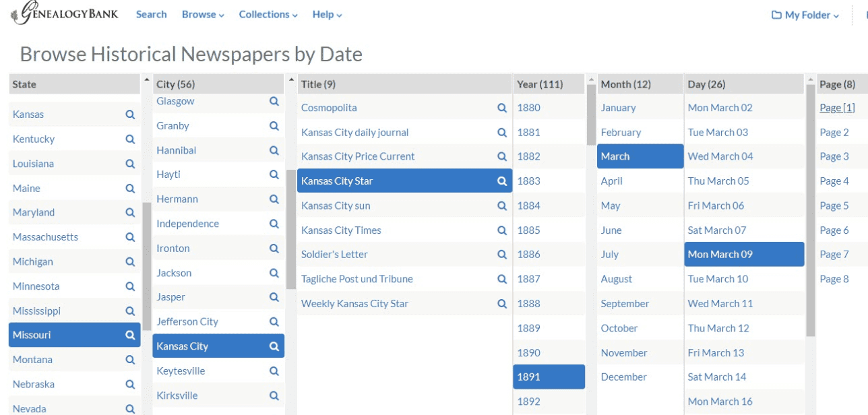Open the Help dropdown menu
The width and height of the screenshot is (868, 415).
(328, 14)
